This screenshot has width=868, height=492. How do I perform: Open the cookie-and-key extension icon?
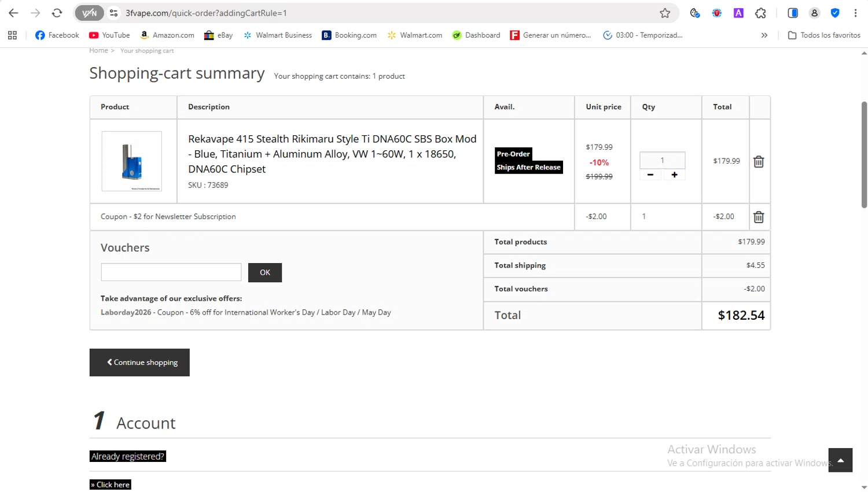695,13
